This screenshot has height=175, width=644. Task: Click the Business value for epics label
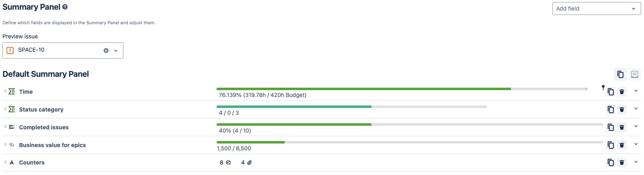click(52, 145)
